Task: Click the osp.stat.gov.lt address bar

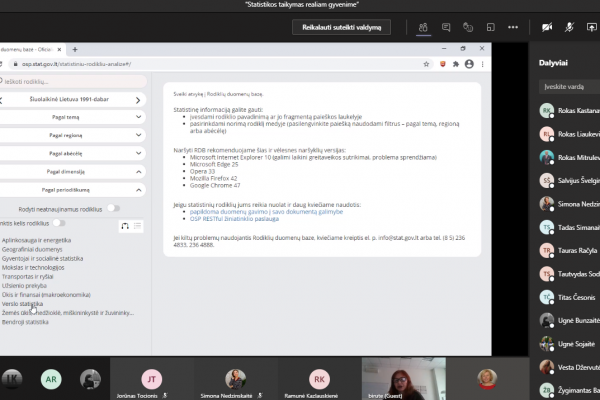Action: tap(218, 64)
